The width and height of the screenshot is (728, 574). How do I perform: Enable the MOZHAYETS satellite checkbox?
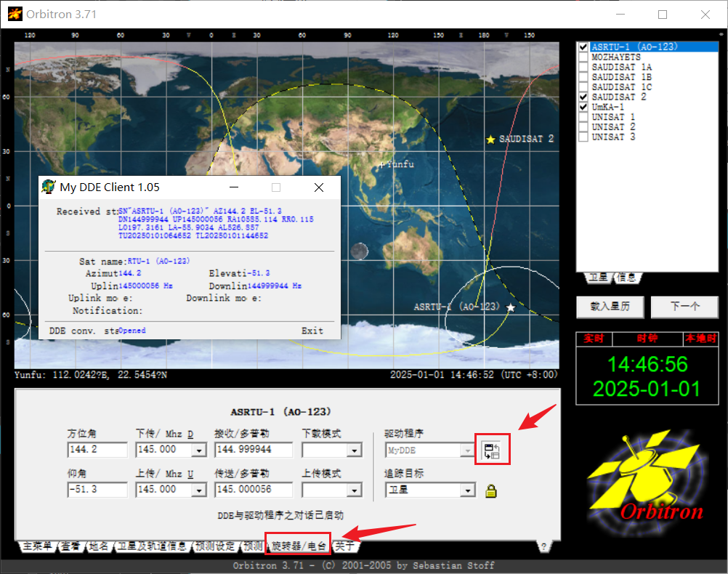click(x=583, y=57)
